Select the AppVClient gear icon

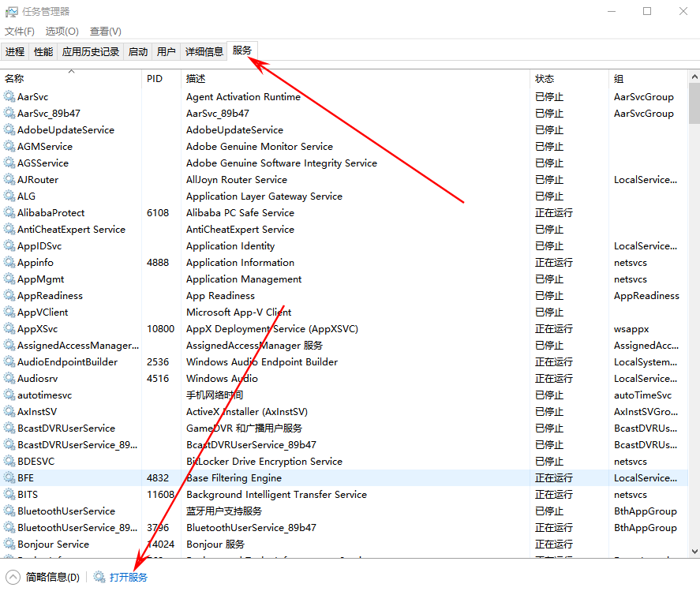click(x=9, y=312)
